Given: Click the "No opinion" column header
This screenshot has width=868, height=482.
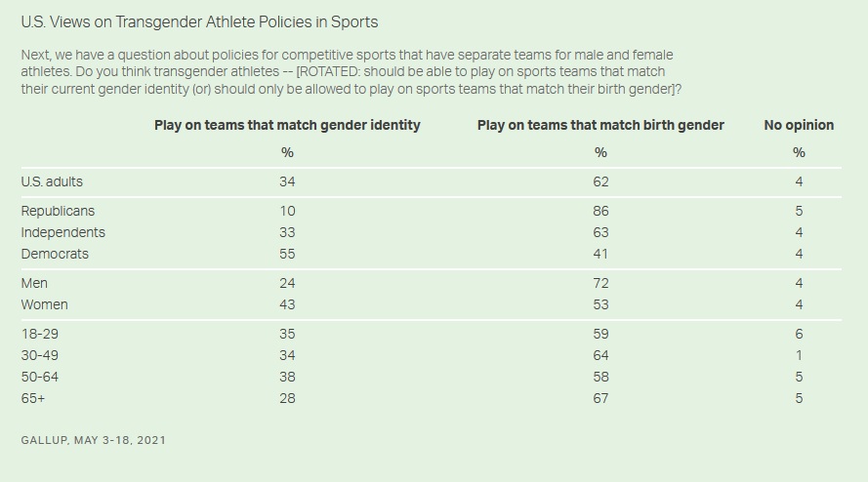Looking at the screenshot, I should [798, 125].
